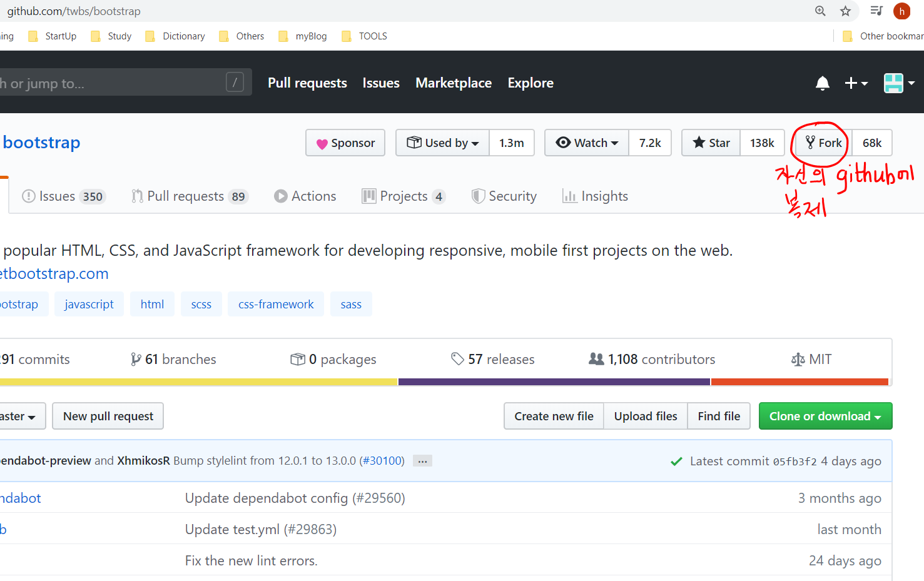This screenshot has width=924, height=581.
Task: Expand the Used by dropdown
Action: 442,143
